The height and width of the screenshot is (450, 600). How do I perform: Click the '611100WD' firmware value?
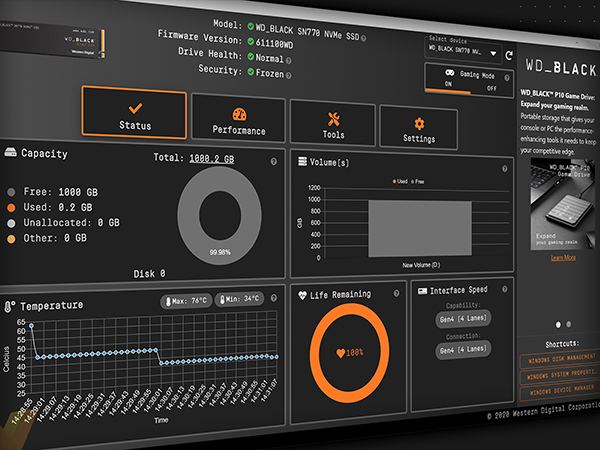click(274, 44)
